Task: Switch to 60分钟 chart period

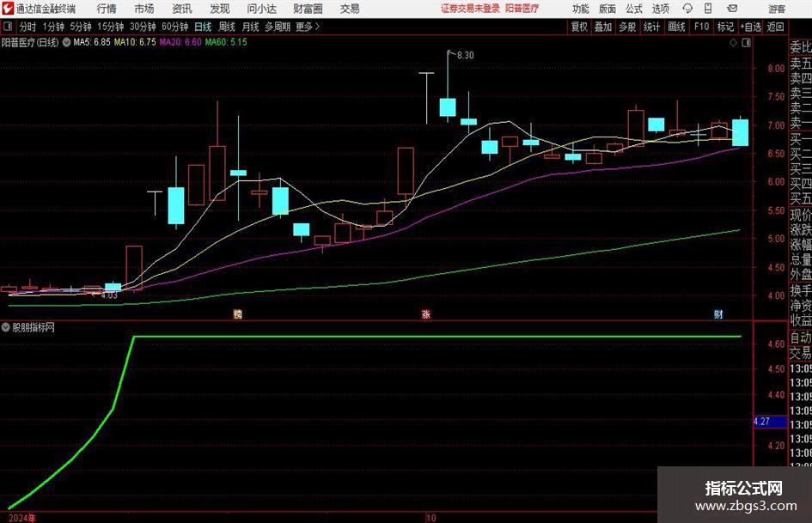Action: (x=175, y=27)
